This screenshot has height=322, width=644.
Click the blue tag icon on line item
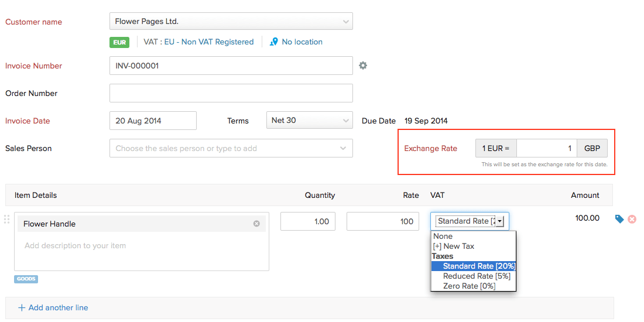click(x=619, y=219)
